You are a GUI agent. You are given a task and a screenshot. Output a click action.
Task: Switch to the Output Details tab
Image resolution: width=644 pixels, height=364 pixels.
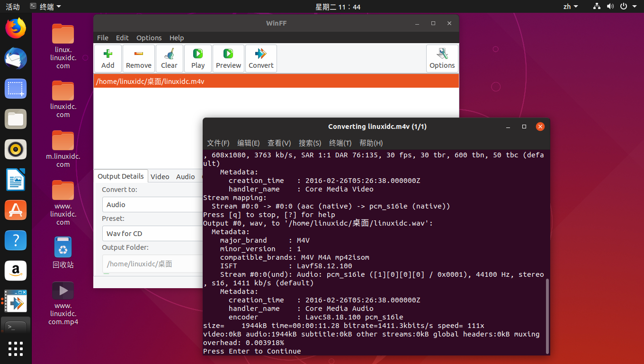(121, 176)
